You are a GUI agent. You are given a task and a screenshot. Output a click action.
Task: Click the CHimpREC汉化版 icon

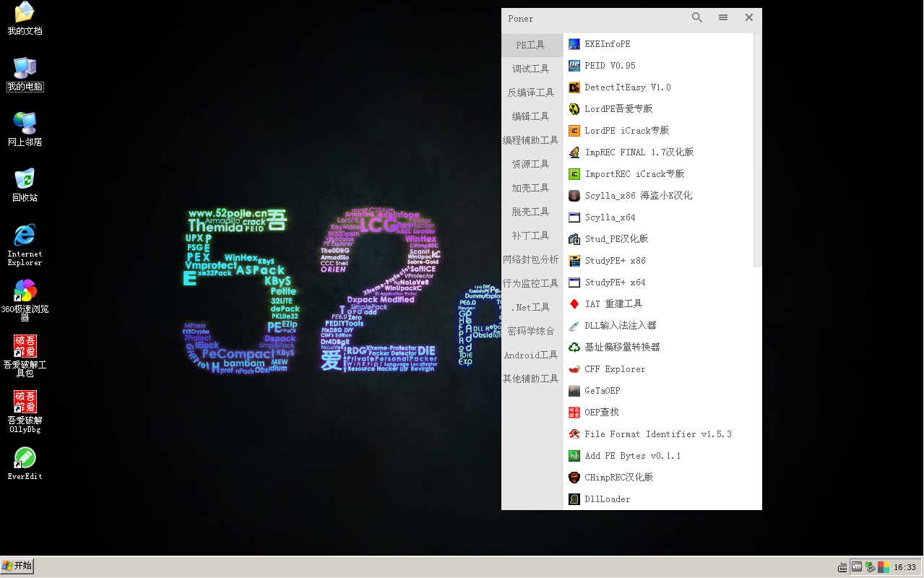click(574, 478)
